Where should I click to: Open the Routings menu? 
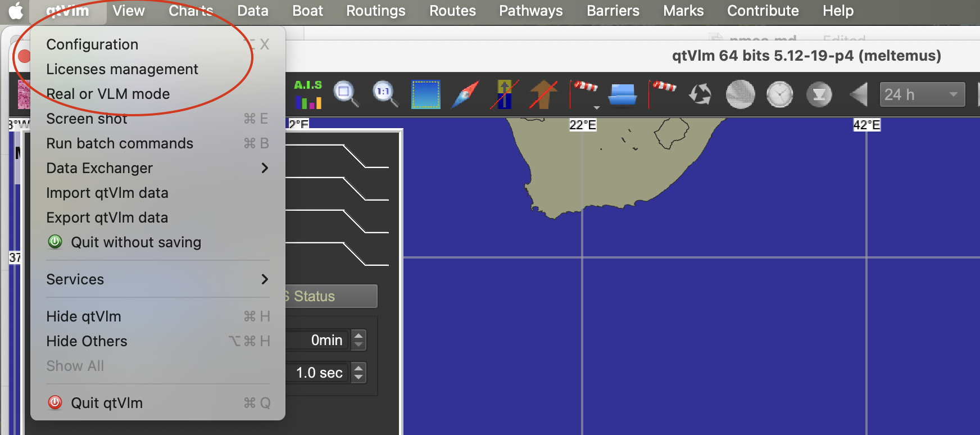[x=376, y=11]
